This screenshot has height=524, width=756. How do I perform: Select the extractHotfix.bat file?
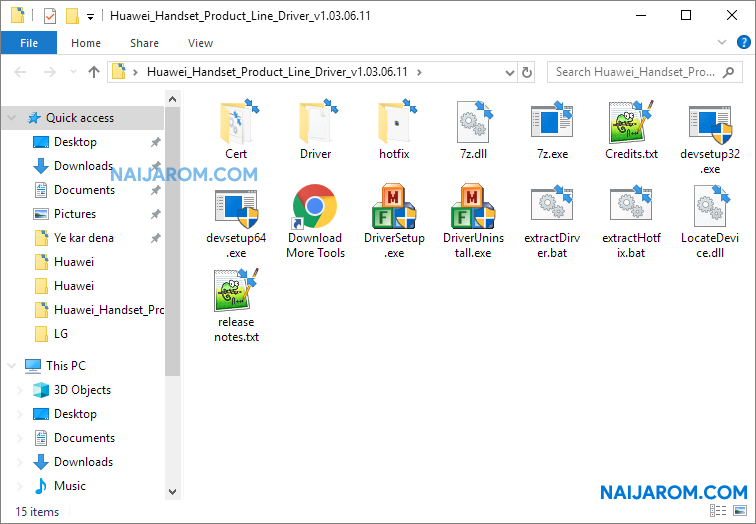631,221
